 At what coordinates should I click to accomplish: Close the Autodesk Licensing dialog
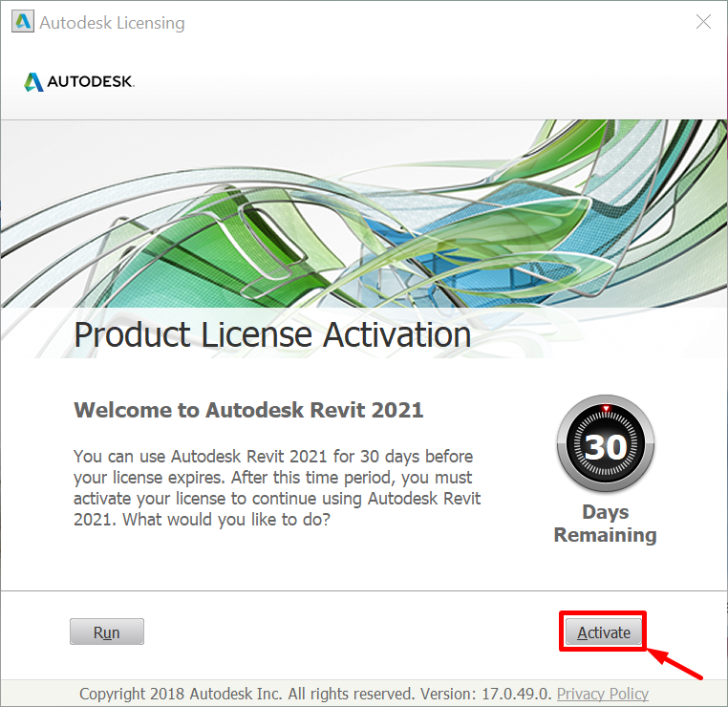point(703,21)
